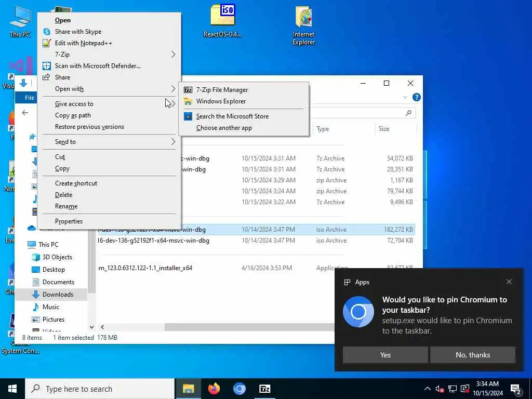Click the network tray icon
532x399 pixels.
[453, 389]
